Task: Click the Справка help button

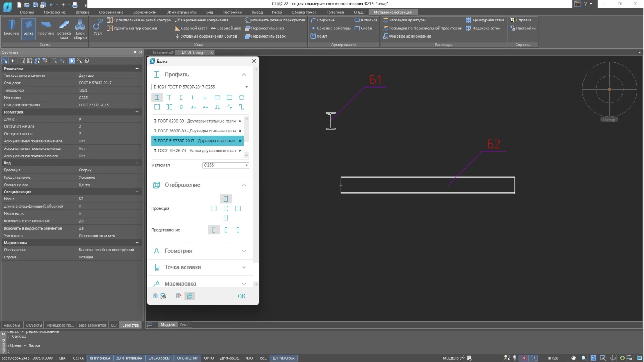Action: pyautogui.click(x=521, y=20)
